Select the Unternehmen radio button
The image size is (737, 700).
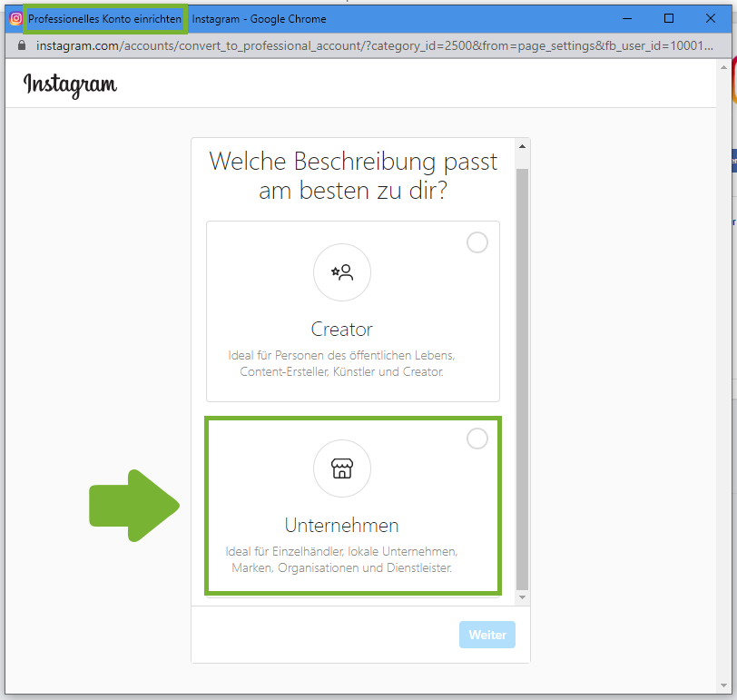[477, 439]
